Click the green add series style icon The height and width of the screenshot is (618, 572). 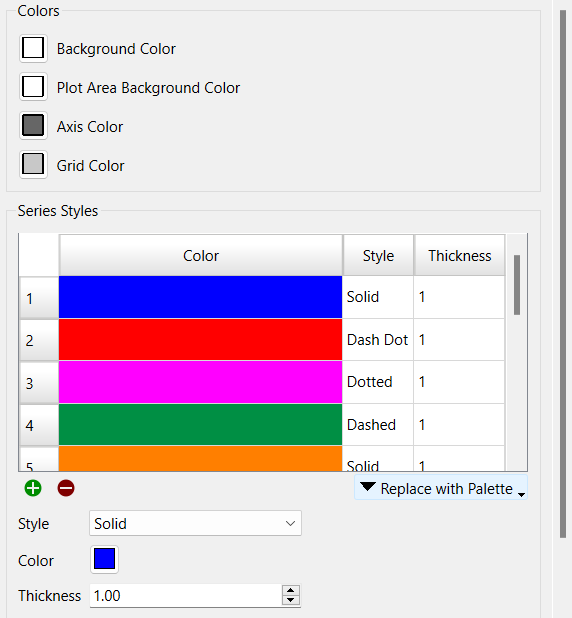pyautogui.click(x=33, y=488)
